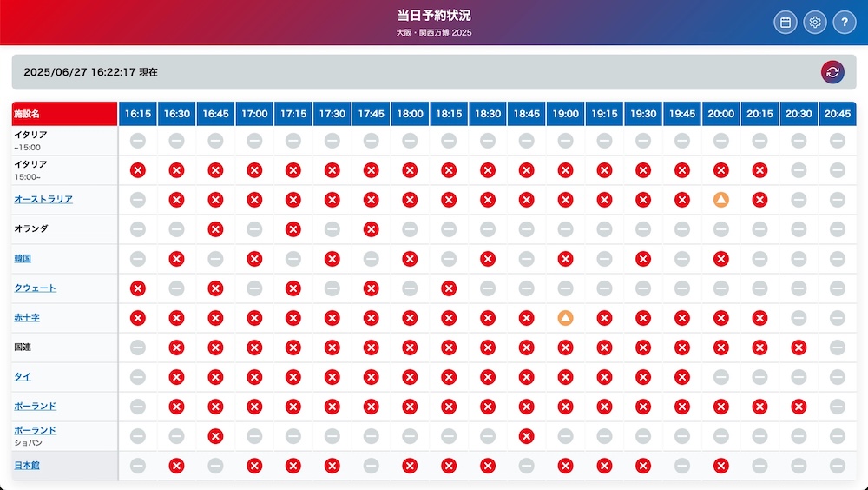Click the red X for Kuwait at 18:15

click(449, 288)
